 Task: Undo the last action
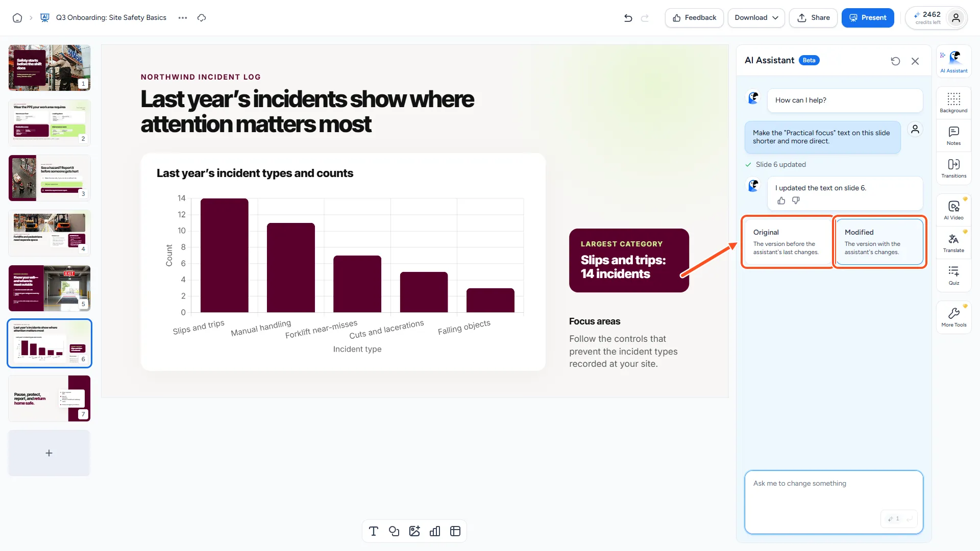pos(628,18)
